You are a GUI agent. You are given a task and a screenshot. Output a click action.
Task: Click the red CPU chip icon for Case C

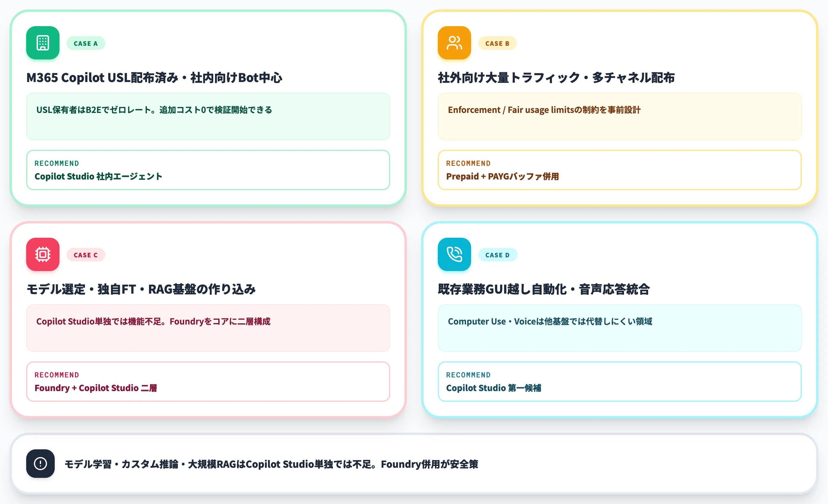43,254
